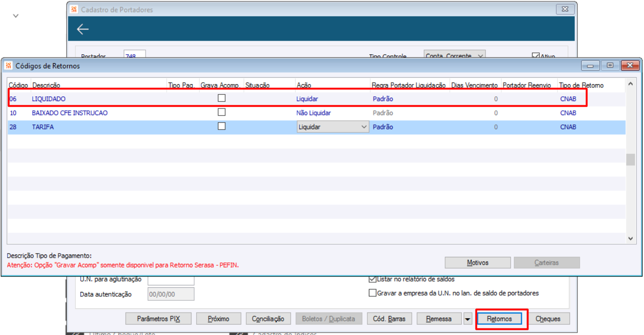Click code 10 in the grid
Screen dimensions: 644x335
click(x=13, y=113)
